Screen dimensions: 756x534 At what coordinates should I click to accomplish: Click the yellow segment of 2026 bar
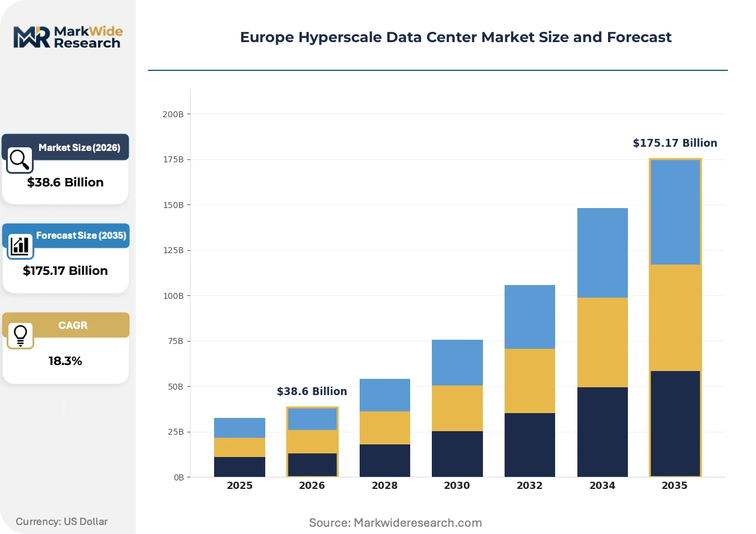[x=312, y=441]
